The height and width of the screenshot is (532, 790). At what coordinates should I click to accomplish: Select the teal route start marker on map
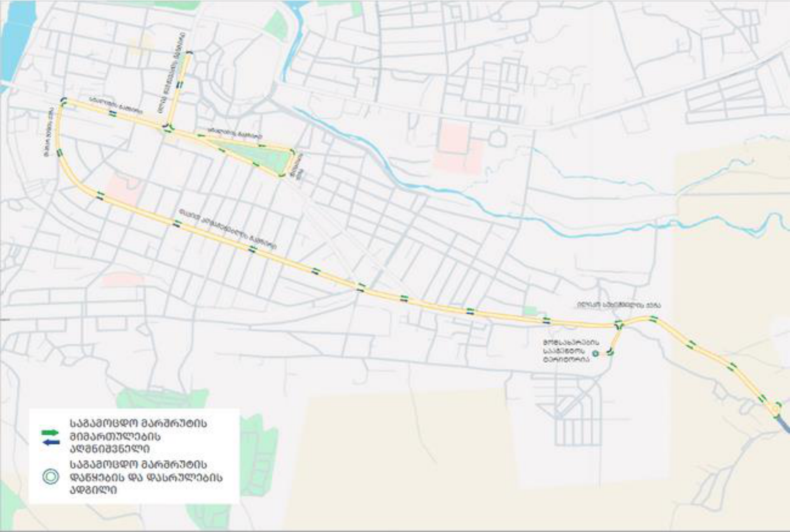pos(595,353)
